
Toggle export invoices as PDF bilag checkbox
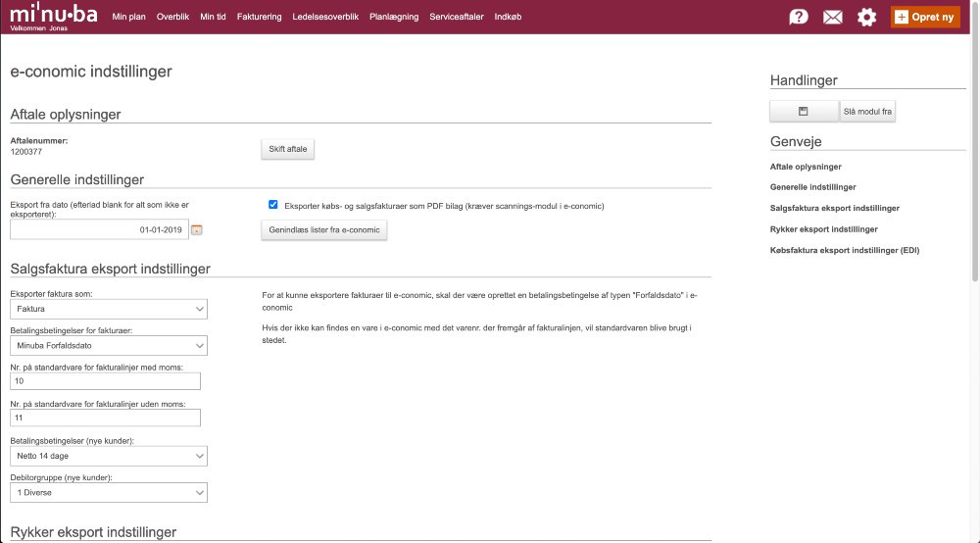[x=273, y=206]
